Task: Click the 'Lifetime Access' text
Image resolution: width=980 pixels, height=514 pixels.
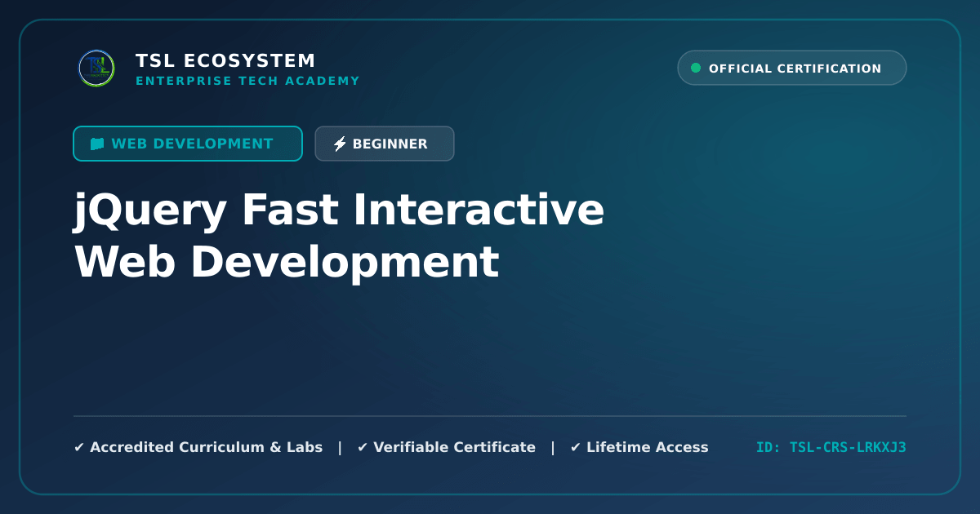Action: pyautogui.click(x=648, y=447)
